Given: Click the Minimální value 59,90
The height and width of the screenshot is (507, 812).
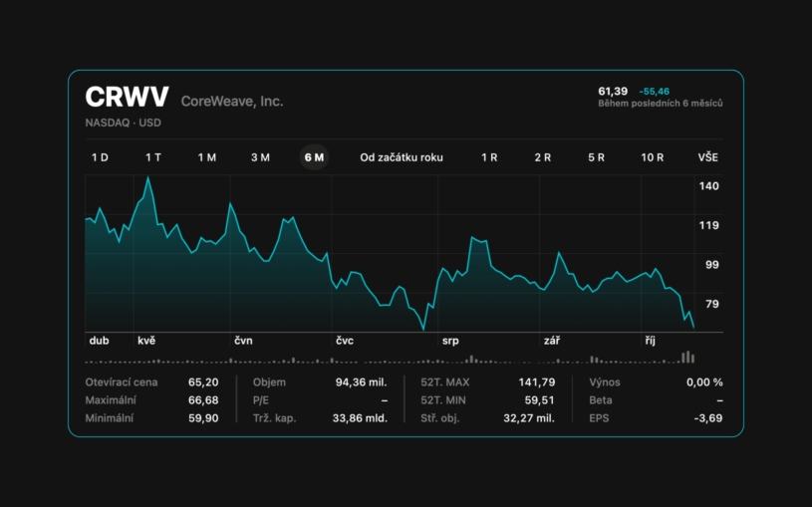Looking at the screenshot, I should 203,418.
